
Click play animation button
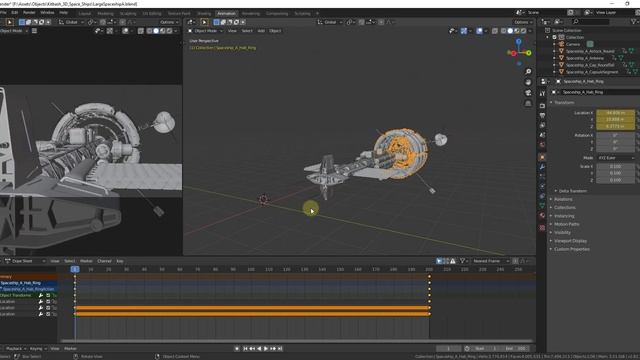(x=266, y=349)
